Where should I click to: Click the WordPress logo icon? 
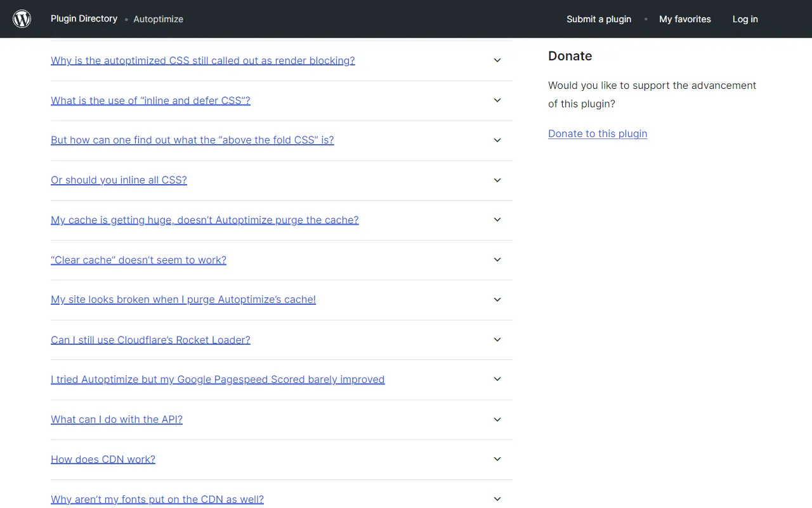click(x=22, y=19)
